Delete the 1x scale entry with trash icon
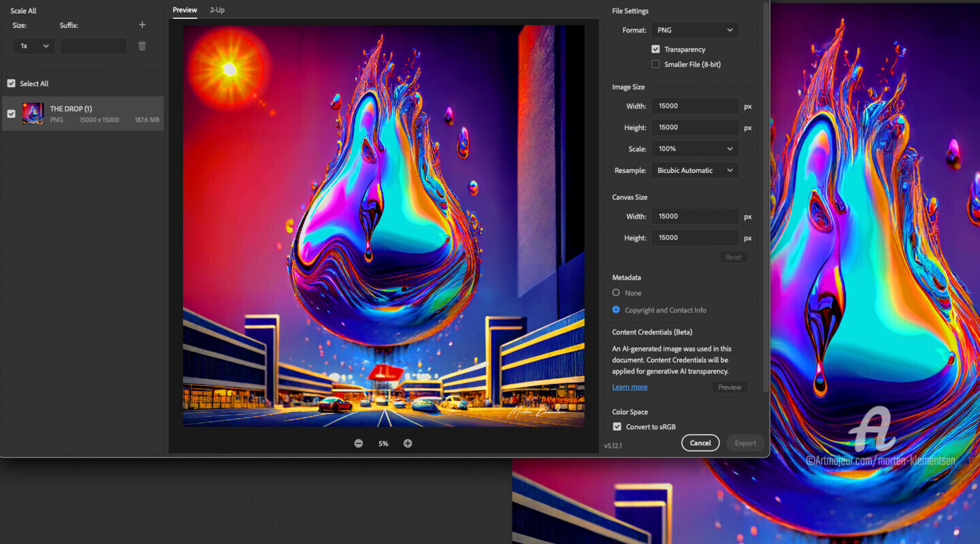980x544 pixels. tap(142, 46)
